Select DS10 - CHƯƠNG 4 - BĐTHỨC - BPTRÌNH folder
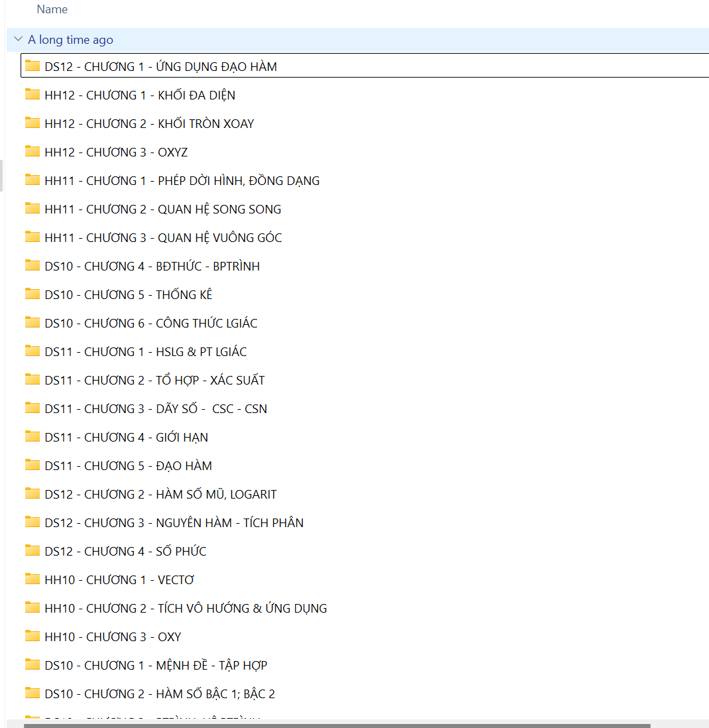This screenshot has width=709, height=728. [152, 267]
